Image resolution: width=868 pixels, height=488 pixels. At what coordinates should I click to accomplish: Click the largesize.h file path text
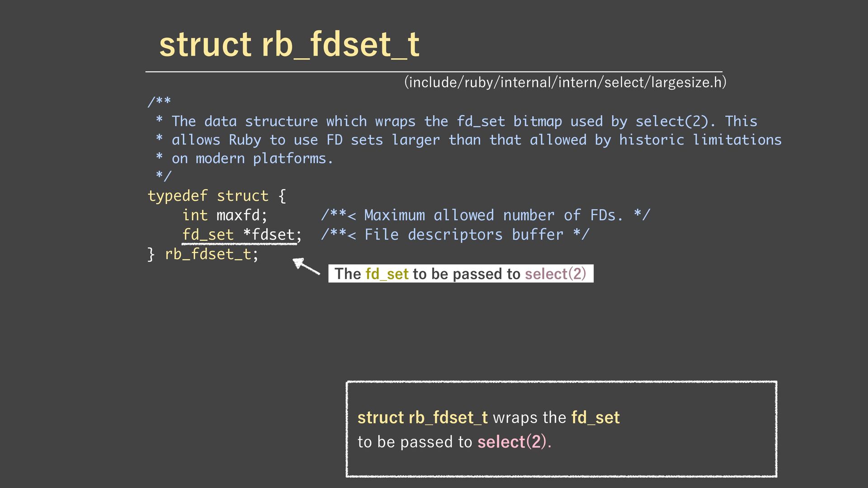(x=565, y=82)
